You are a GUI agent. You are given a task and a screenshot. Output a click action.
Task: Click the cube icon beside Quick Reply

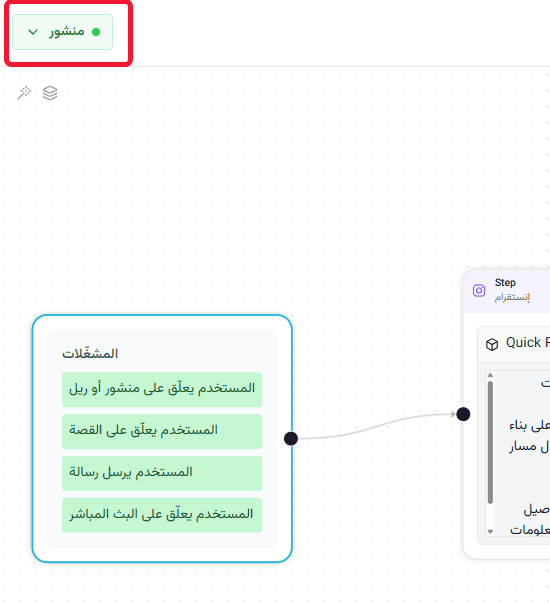492,344
